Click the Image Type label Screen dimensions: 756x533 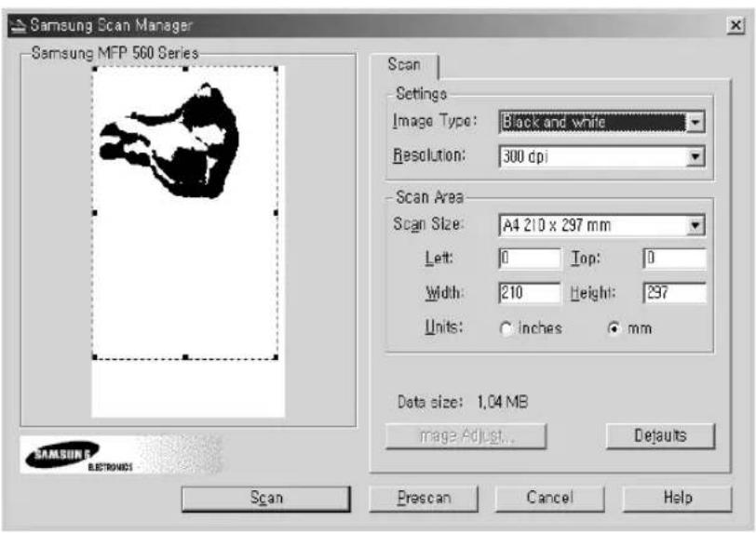[435, 121]
